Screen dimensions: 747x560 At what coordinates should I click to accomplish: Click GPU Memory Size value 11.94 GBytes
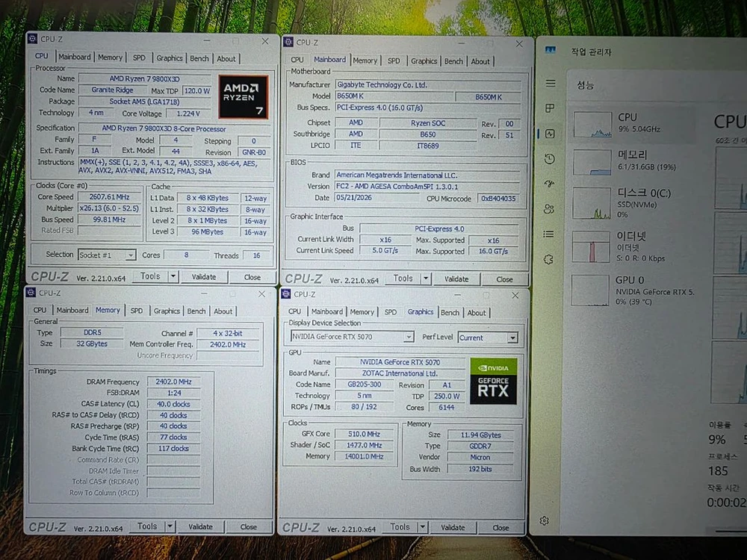coord(480,435)
